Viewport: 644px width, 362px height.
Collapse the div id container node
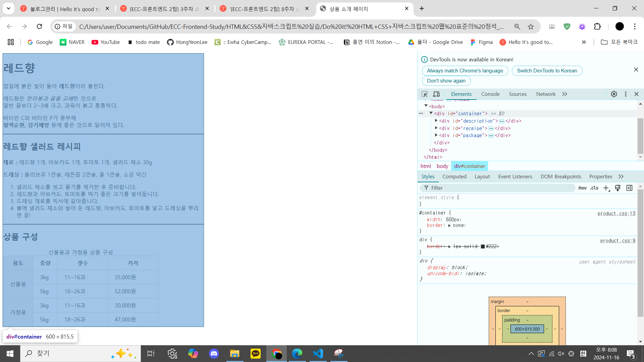[x=431, y=113]
